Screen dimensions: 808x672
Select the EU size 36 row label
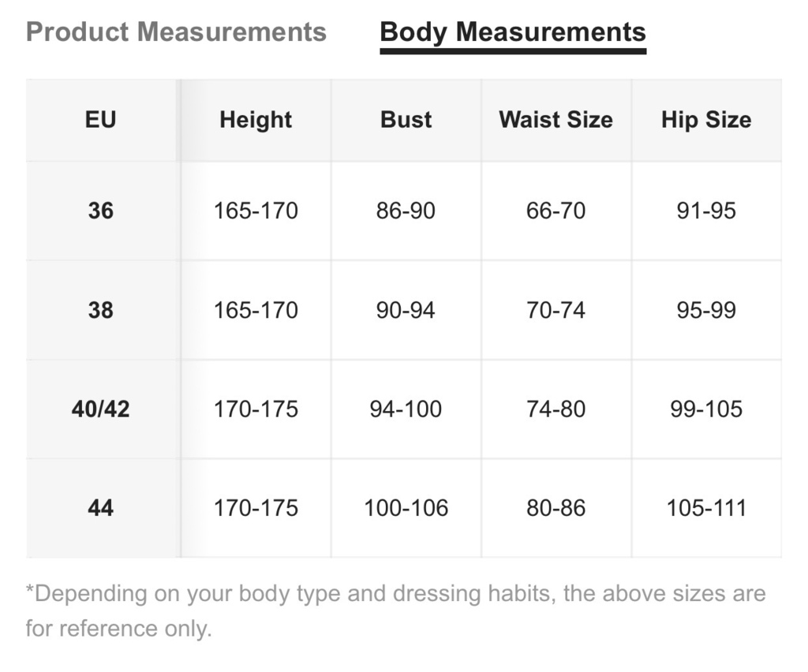[100, 211]
